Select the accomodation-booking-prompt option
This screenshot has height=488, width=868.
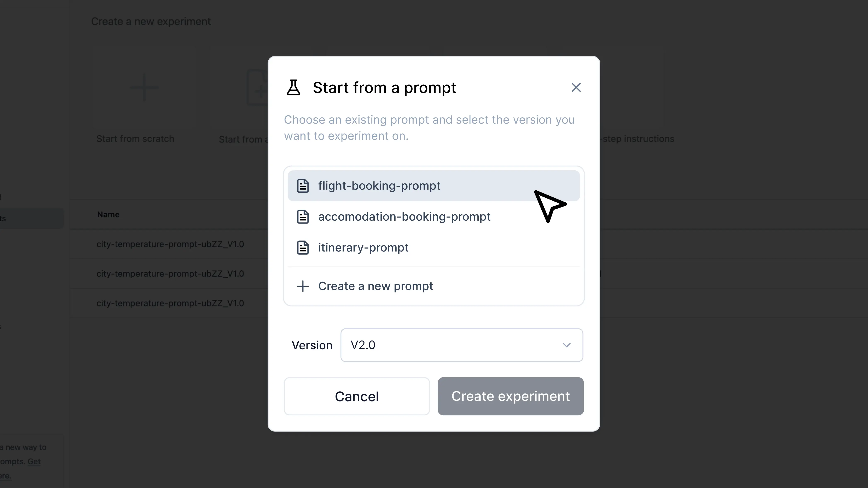(x=404, y=216)
